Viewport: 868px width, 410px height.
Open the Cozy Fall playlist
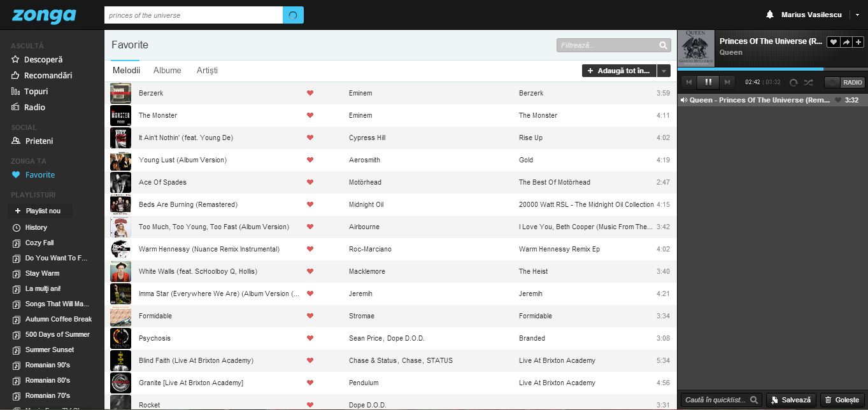click(33, 243)
